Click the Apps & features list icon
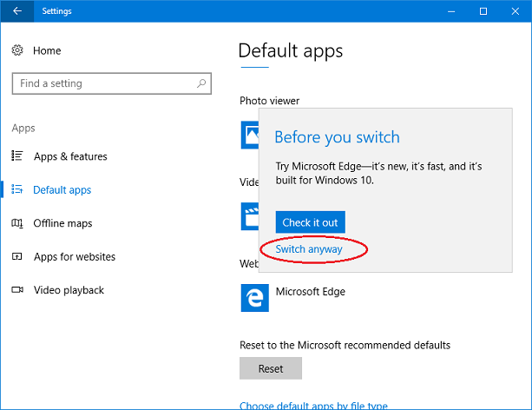 (x=17, y=156)
